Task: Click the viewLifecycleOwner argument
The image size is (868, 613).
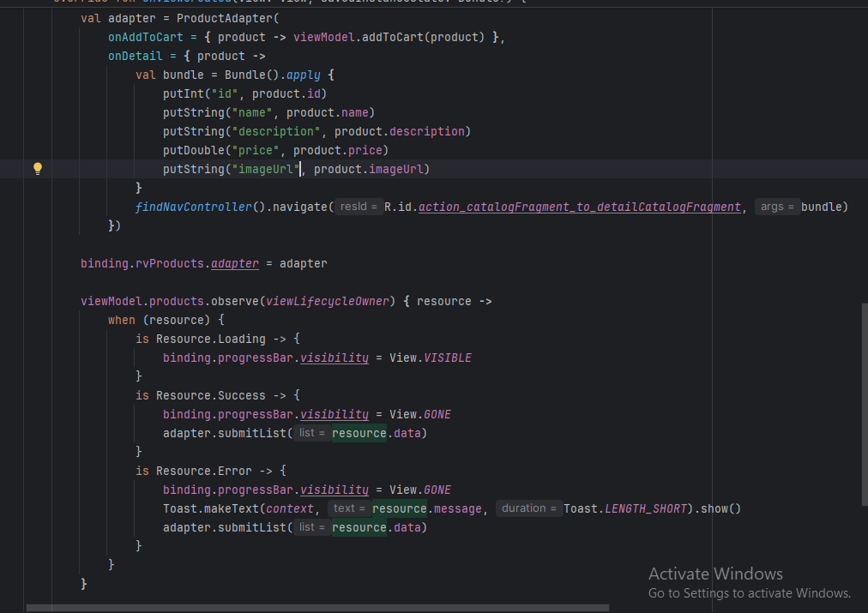Action: click(x=328, y=301)
